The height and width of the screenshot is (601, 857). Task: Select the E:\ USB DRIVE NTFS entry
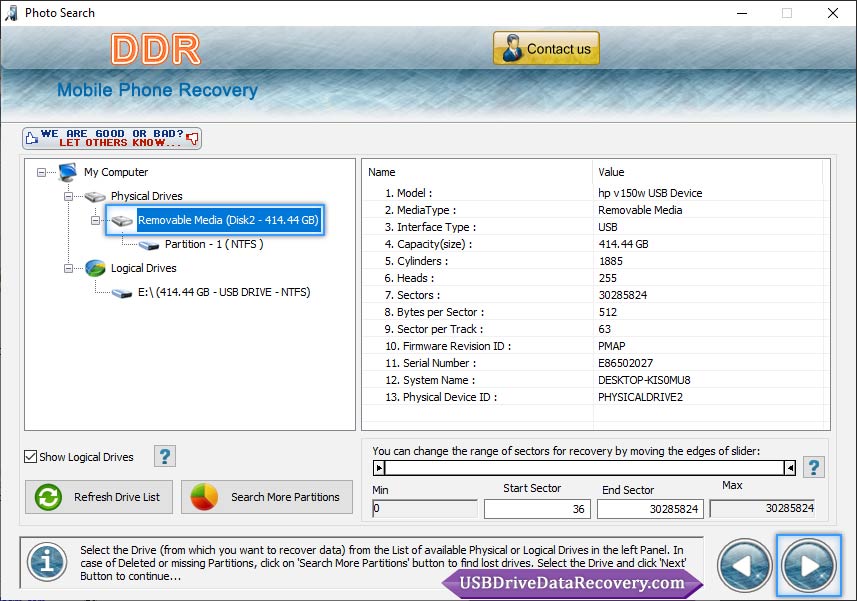(224, 292)
